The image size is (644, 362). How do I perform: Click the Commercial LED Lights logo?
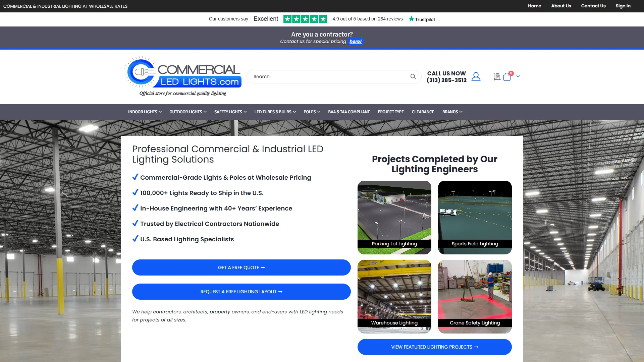[183, 76]
